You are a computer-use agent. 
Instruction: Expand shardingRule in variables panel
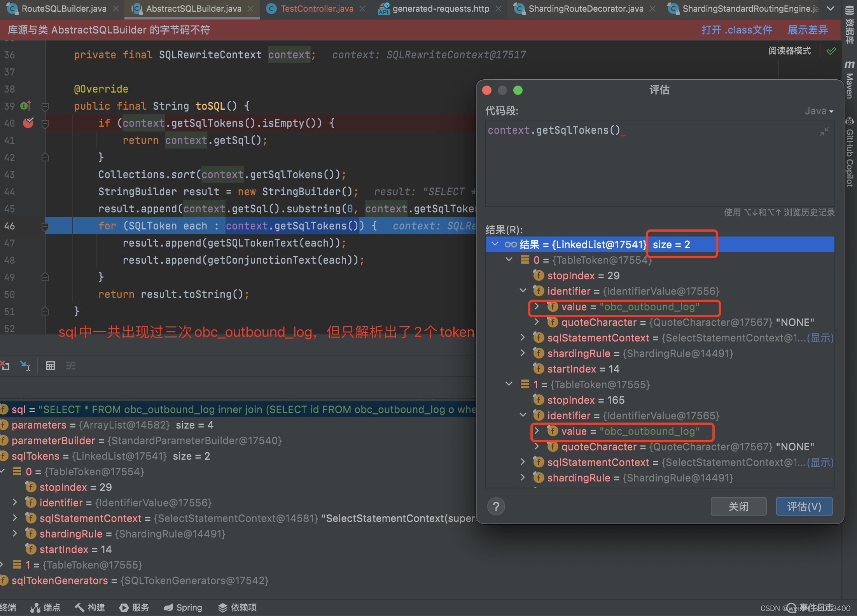tap(15, 534)
